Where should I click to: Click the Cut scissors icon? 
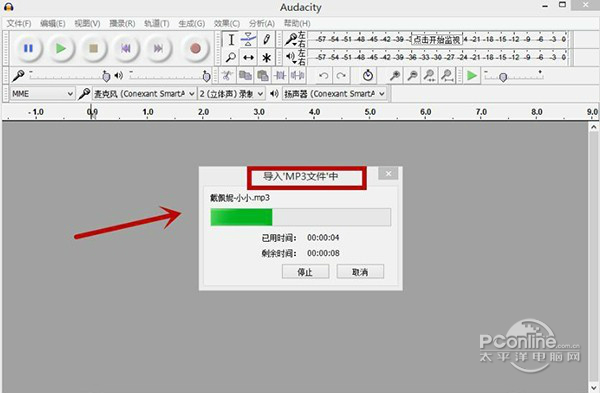tap(227, 75)
